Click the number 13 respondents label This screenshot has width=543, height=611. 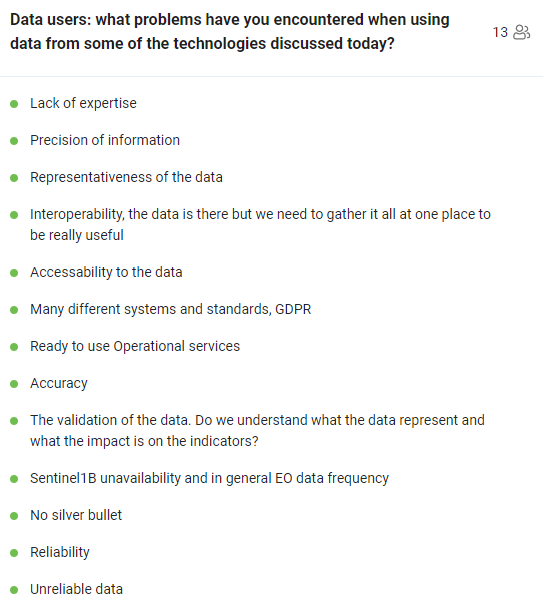click(500, 32)
